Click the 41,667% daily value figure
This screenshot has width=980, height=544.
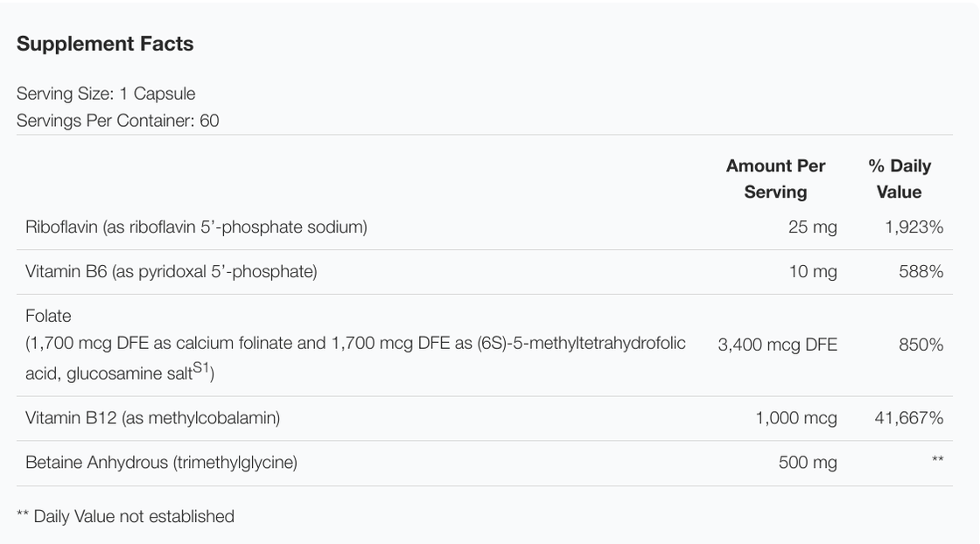pos(908,418)
